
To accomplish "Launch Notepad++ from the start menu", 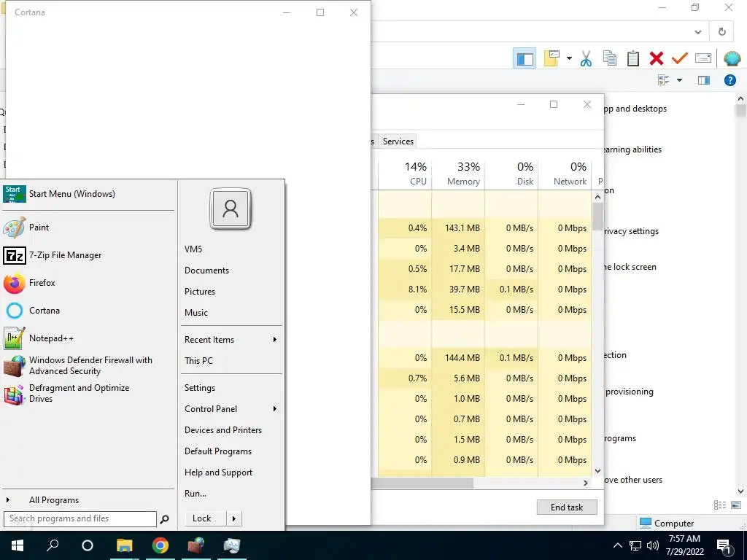I will 88,338.
